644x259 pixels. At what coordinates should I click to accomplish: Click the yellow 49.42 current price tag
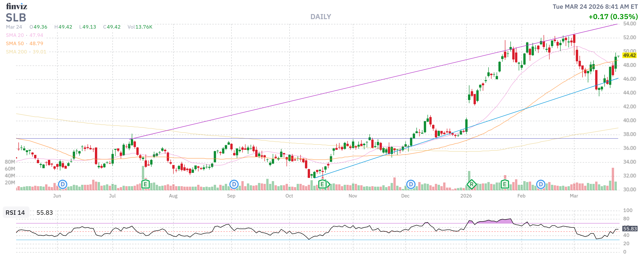coord(629,55)
